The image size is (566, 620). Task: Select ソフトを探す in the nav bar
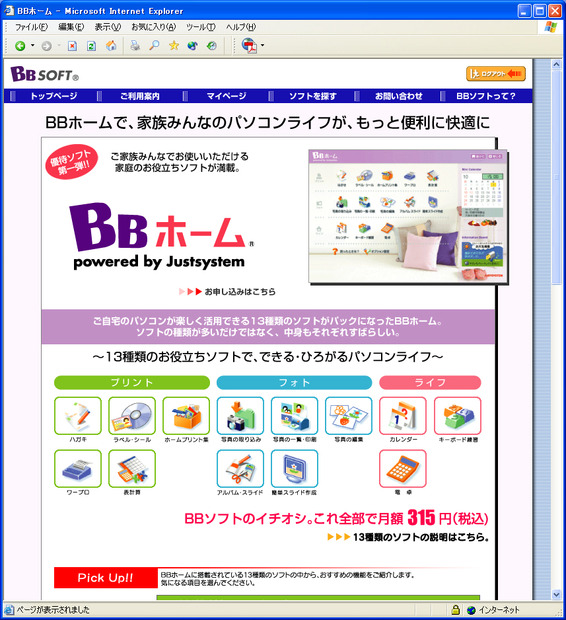tap(312, 96)
